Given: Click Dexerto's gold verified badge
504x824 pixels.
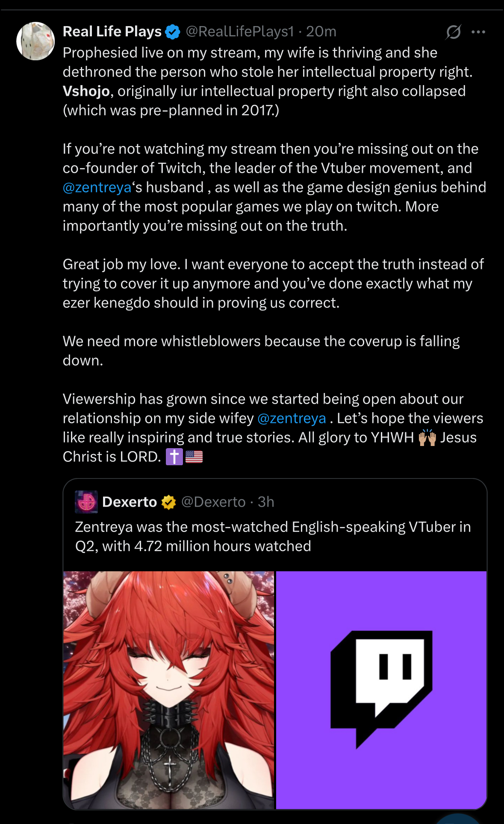Looking at the screenshot, I should 169,502.
